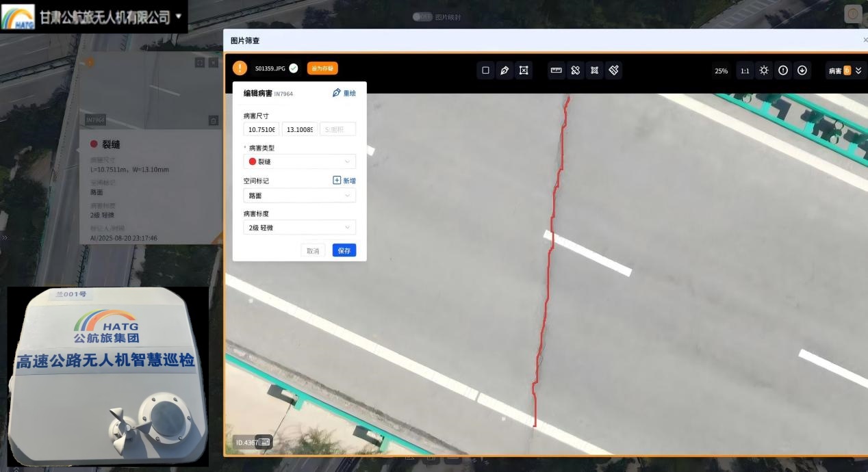Click the download arrow icon
This screenshot has height=472, width=868.
point(802,70)
